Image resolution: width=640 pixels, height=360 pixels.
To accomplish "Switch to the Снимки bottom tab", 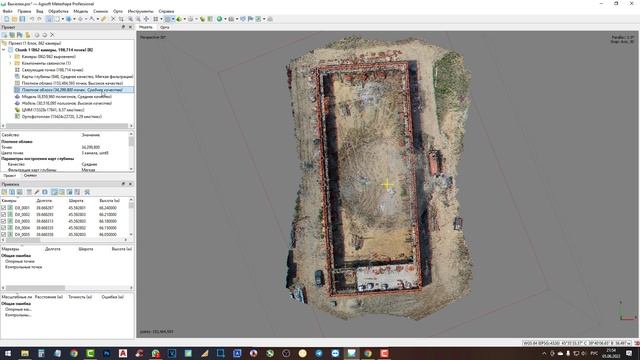I will [x=30, y=176].
